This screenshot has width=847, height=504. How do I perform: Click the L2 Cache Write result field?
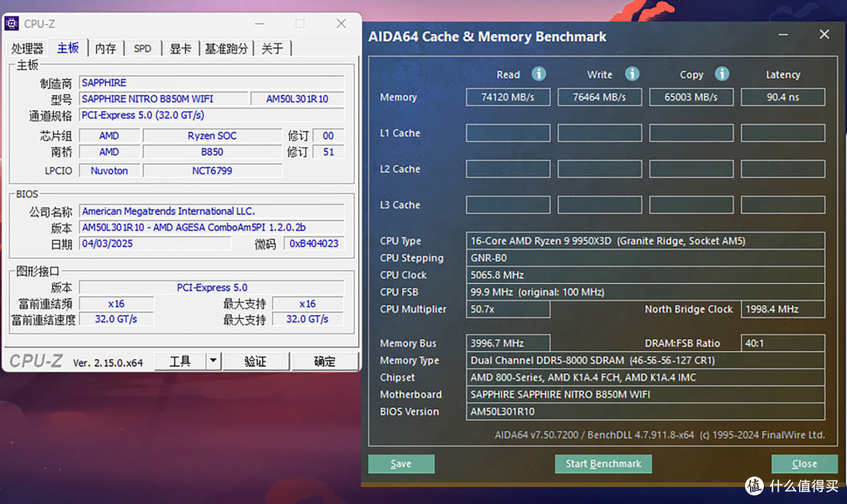pos(600,169)
